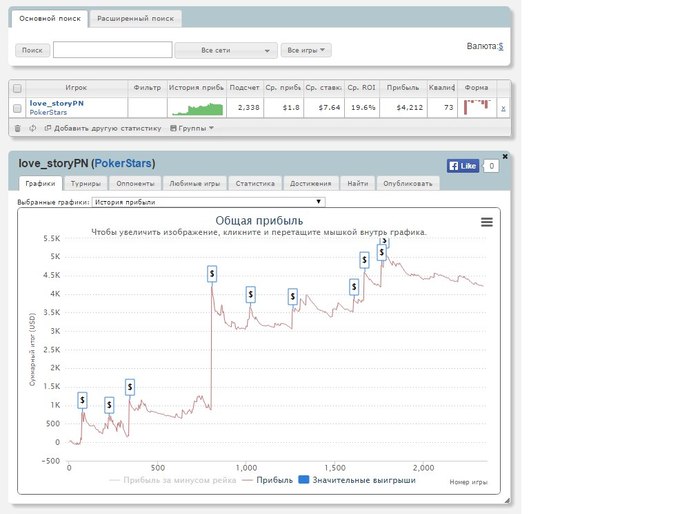The image size is (700, 514).
Task: Click the $ marker near game 230
Action: pos(109,405)
